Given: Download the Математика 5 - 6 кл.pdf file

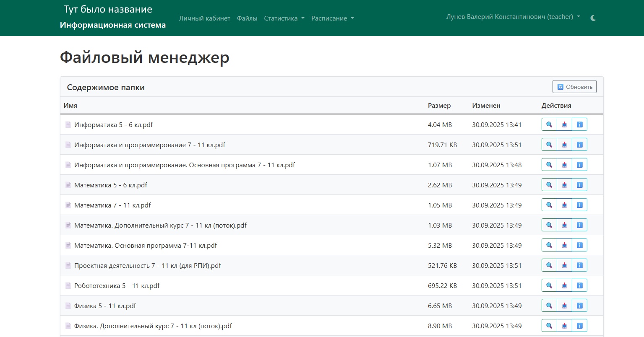Looking at the screenshot, I should (x=564, y=184).
